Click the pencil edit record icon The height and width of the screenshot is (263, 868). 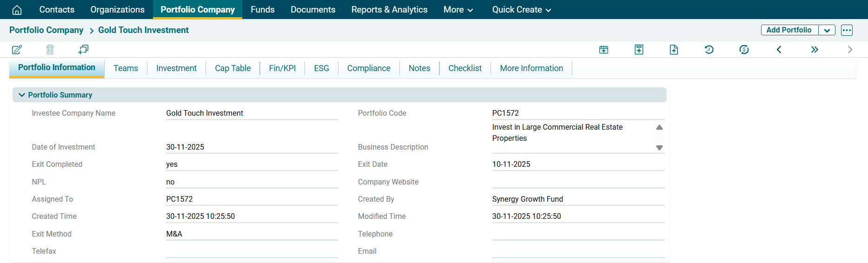17,50
